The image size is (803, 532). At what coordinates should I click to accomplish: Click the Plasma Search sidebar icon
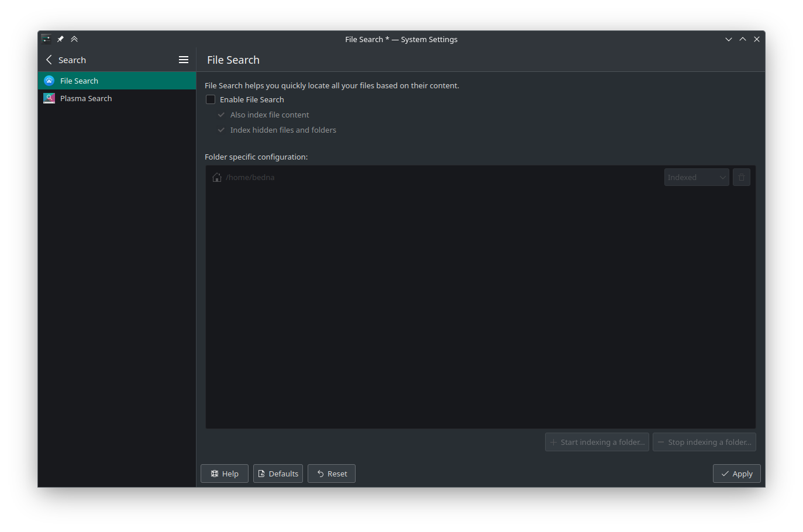point(49,98)
